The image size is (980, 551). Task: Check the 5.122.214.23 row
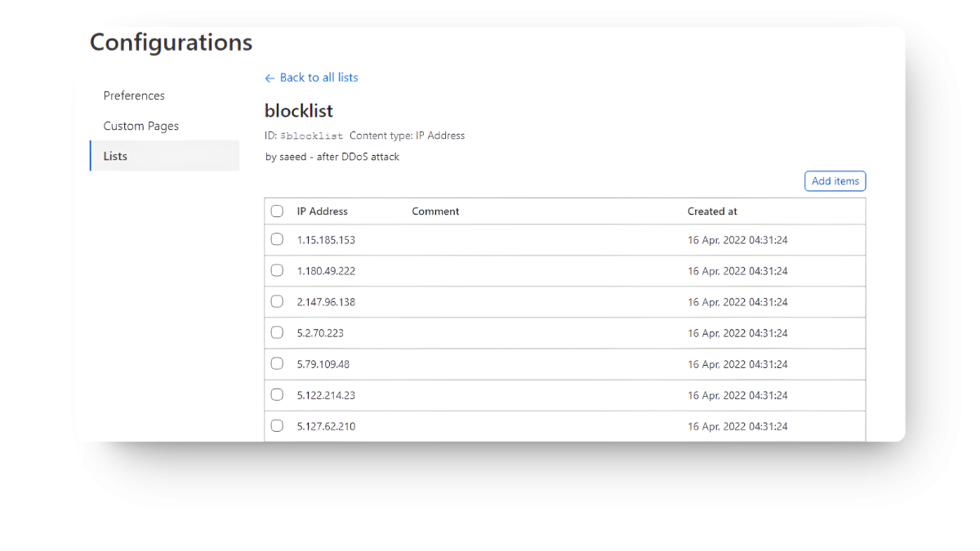click(x=277, y=394)
